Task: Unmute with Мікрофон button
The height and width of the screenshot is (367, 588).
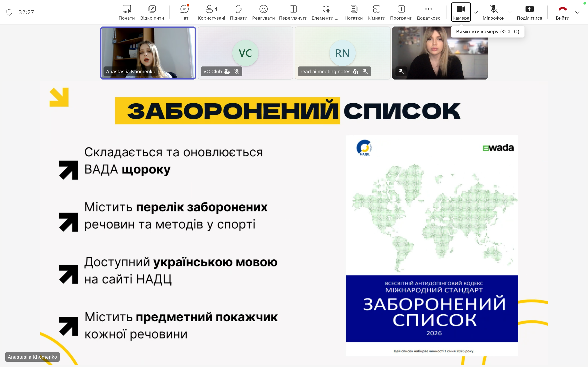Action: [493, 12]
